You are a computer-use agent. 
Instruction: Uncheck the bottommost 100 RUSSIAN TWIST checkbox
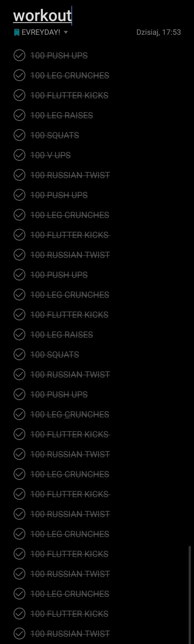click(19, 634)
